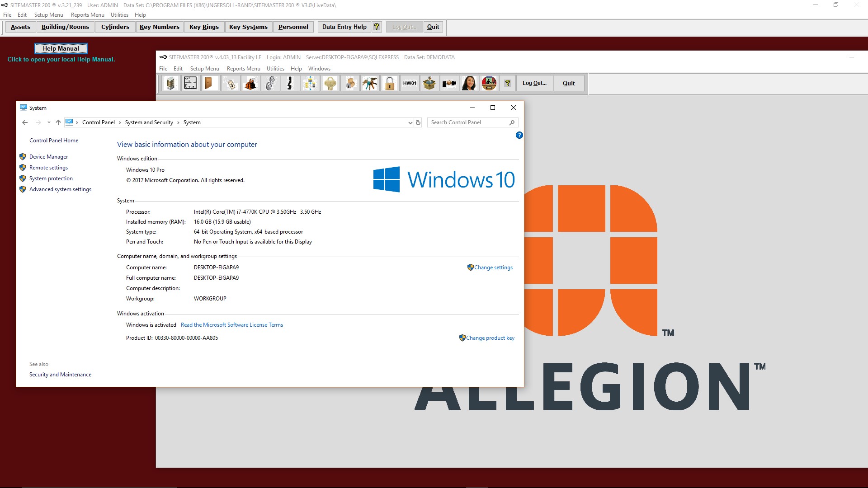Screen dimensions: 868x488
Task: Open the key system hierarchy chart icon
Action: click(310, 83)
